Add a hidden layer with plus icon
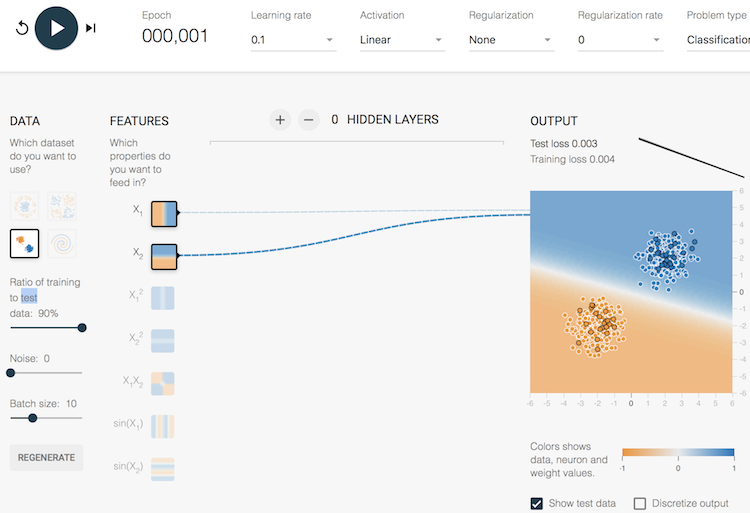The height and width of the screenshot is (513, 750). (x=280, y=120)
